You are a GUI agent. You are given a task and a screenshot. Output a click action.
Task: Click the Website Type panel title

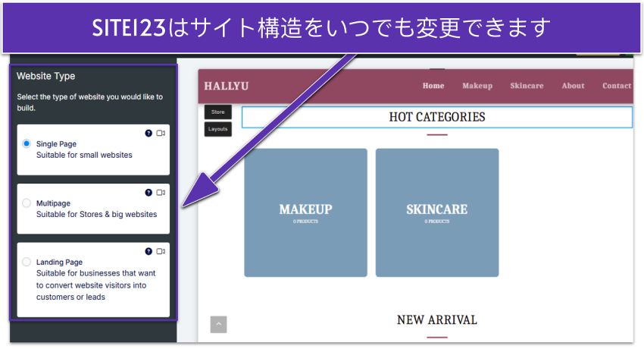(x=46, y=76)
